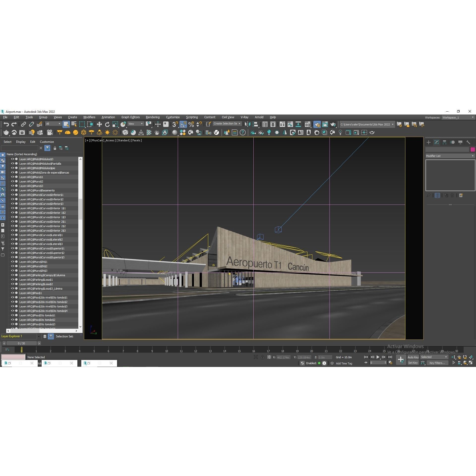
Task: Hide layer ARQ$Mob$Módulos$pie via eye
Action: click(x=12, y=168)
